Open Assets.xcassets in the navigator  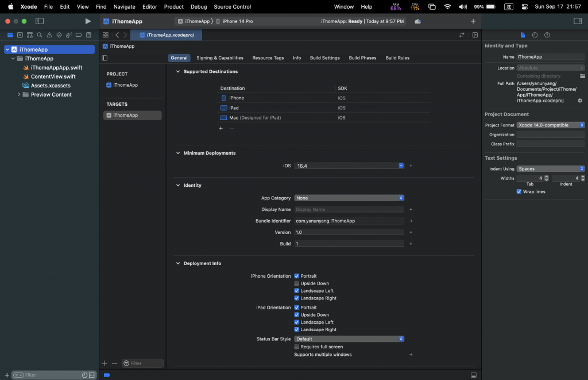[51, 86]
